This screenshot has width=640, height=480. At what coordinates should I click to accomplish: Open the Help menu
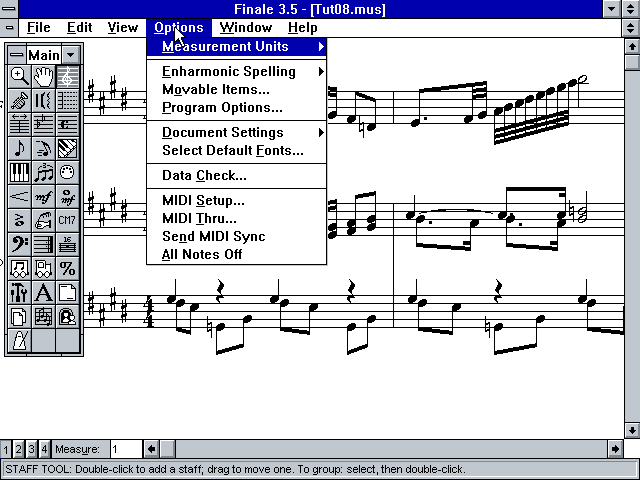click(302, 28)
